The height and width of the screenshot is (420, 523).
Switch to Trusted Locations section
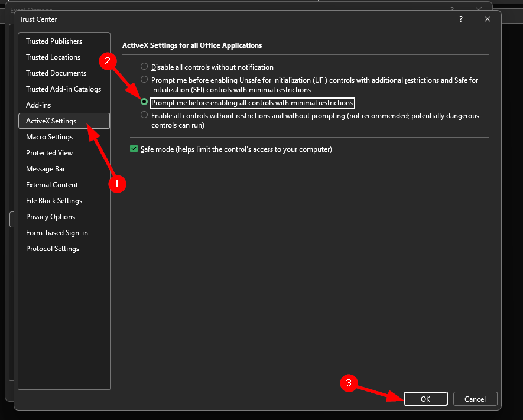(x=53, y=57)
